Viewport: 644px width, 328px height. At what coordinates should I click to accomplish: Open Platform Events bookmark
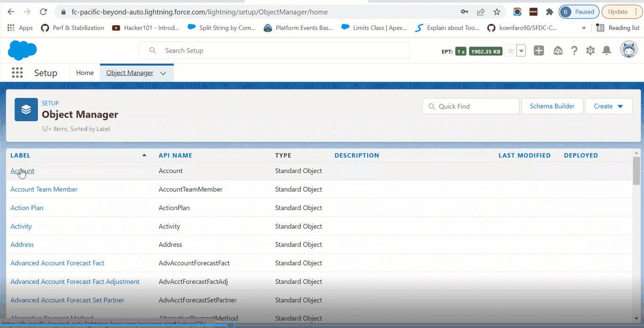pos(298,28)
